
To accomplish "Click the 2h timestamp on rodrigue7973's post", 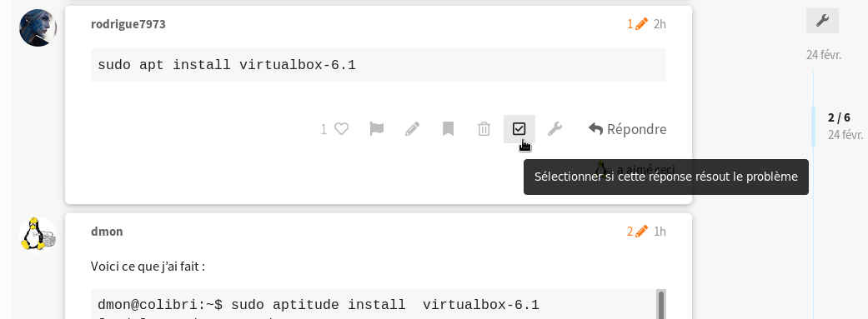I will tap(660, 24).
